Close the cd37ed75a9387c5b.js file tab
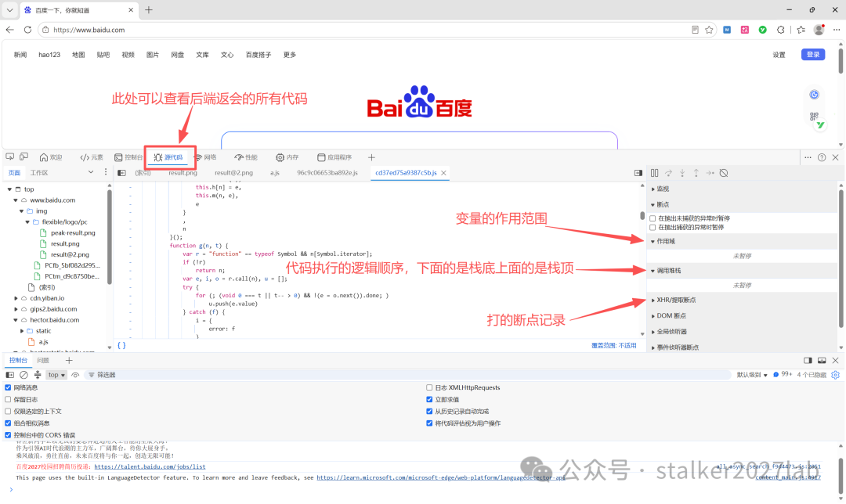Viewport: 846px width, 504px height. pyautogui.click(x=443, y=173)
